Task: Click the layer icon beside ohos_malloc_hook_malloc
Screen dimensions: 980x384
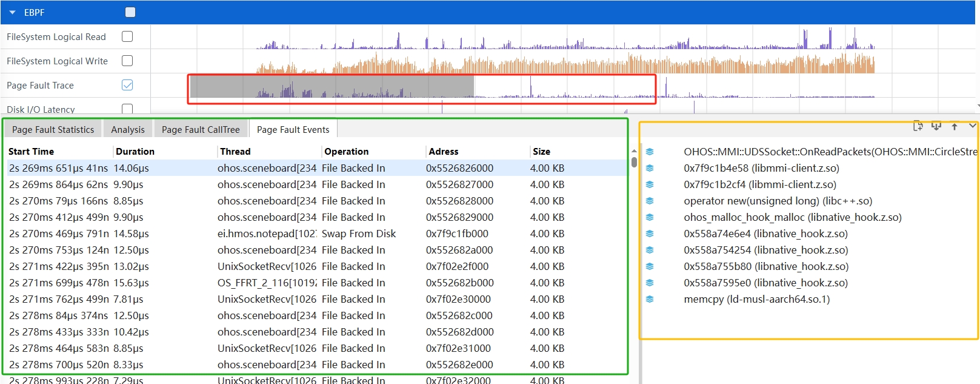Action: point(650,217)
